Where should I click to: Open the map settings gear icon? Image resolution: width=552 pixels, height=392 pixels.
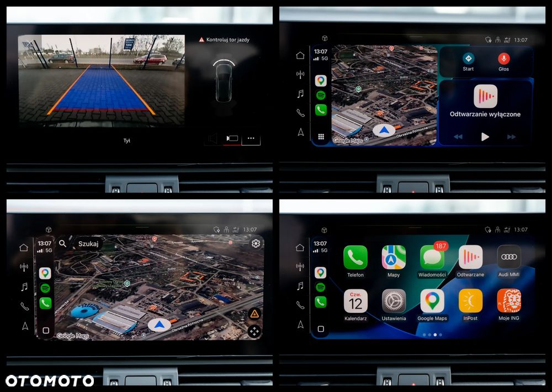256,243
